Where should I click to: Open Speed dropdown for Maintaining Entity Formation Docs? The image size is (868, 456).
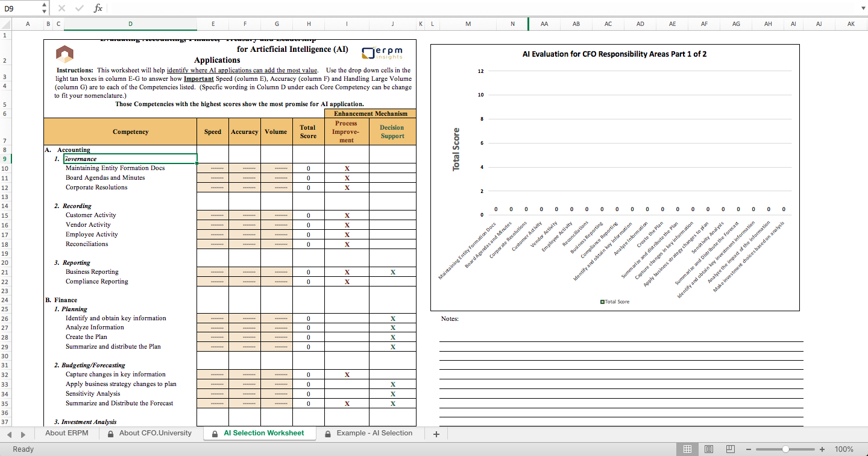[213, 168]
